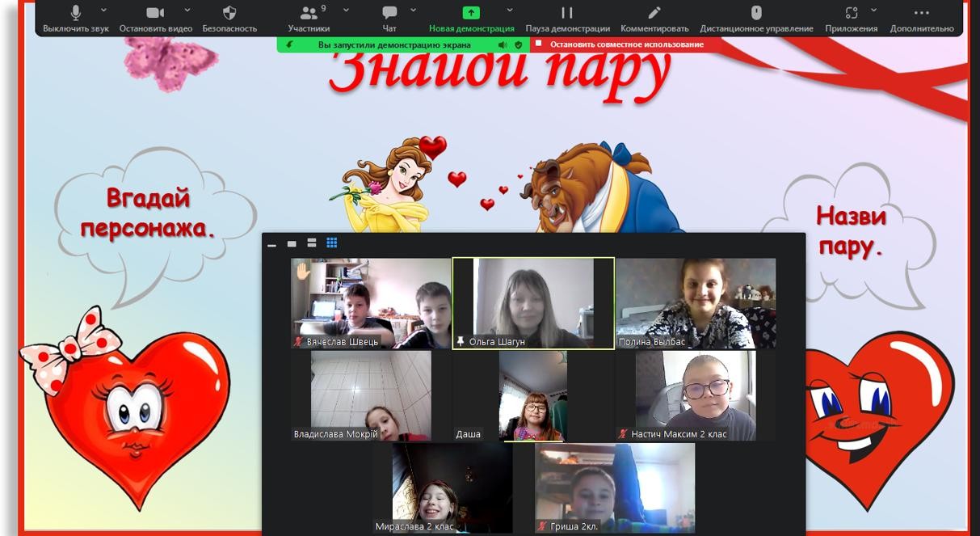Start a new share with Новая демонстрация
The height and width of the screenshot is (536, 980).
coord(471,13)
